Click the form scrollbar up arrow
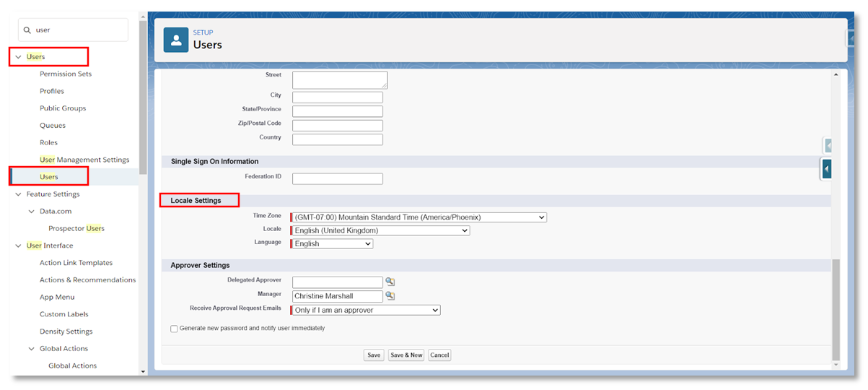Viewport: 868px width, 390px height. pos(836,74)
